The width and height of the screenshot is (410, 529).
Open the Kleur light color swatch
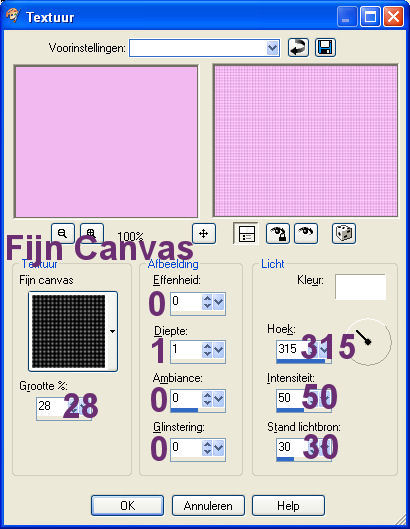tap(360, 287)
